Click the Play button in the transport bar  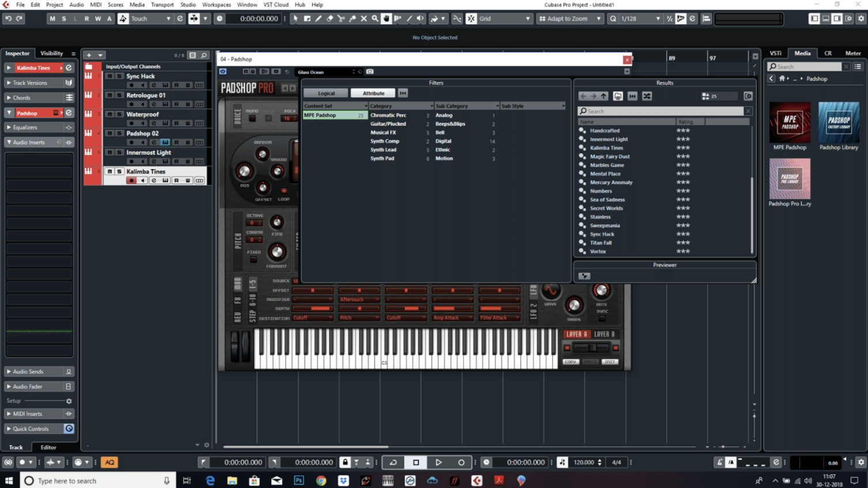click(438, 462)
